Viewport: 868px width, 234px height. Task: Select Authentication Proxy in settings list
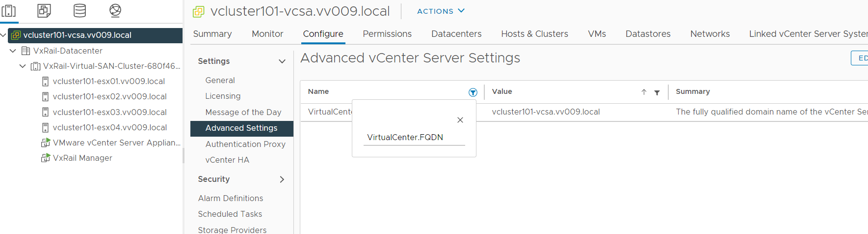[x=245, y=144]
